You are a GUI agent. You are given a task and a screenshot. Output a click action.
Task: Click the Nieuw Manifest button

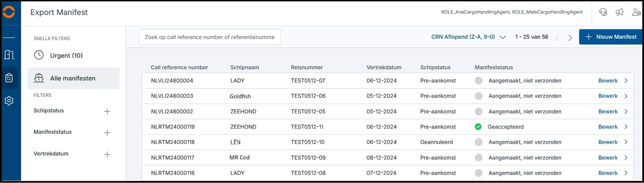pos(611,37)
